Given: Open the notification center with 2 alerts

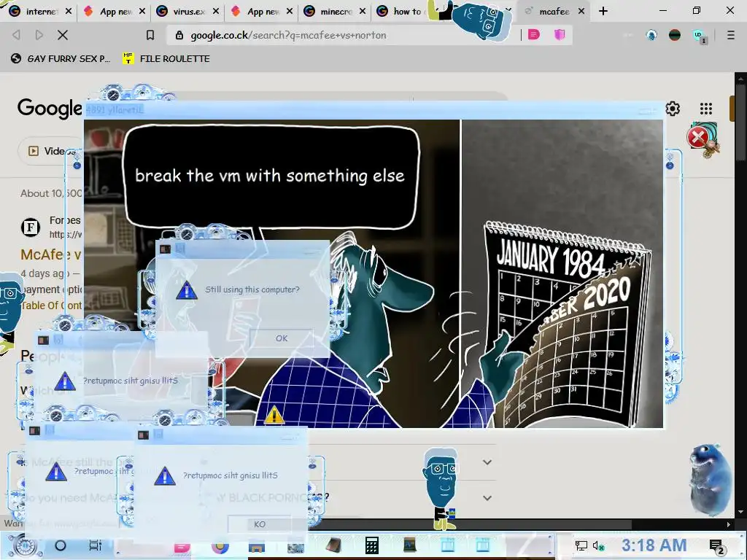Looking at the screenshot, I should [x=716, y=546].
